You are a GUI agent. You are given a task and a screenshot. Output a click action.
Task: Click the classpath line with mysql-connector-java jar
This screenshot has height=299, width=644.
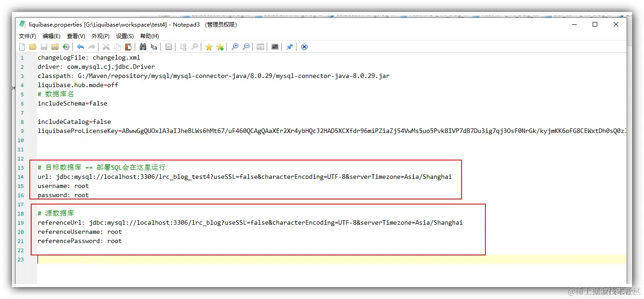(214, 76)
